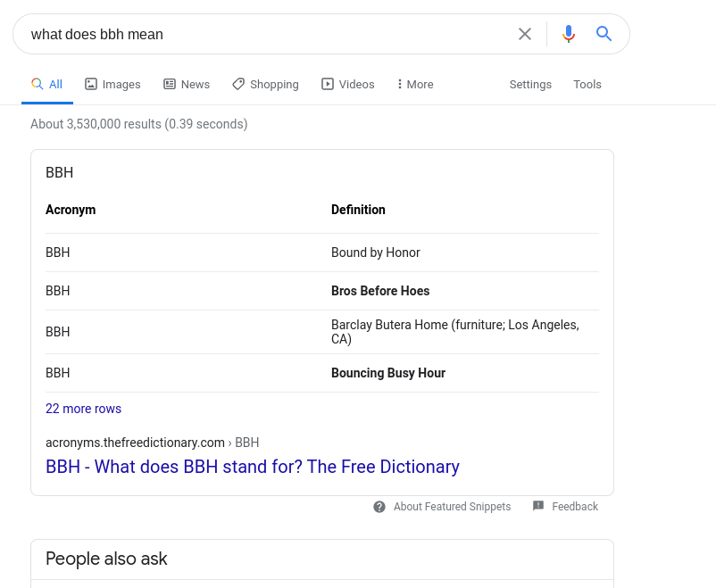Select the Bouncing Busy Hour definition
This screenshot has width=716, height=588.
[x=388, y=373]
